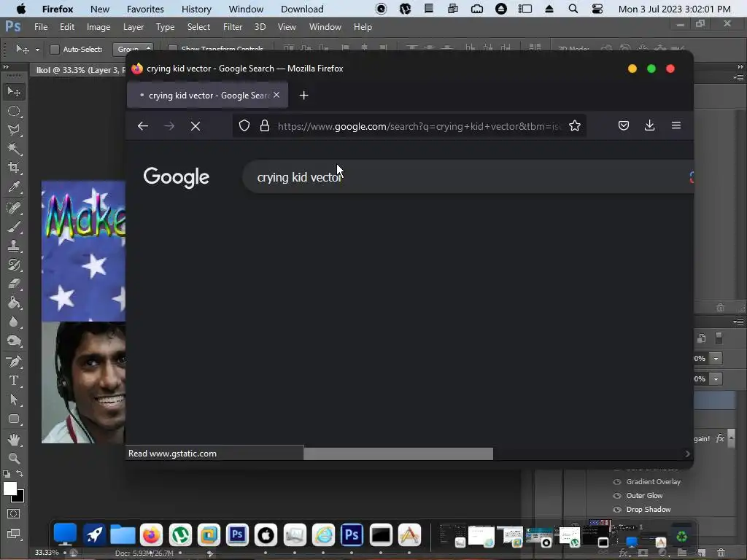Toggle Outer Glow effect visibility
The height and width of the screenshot is (560, 747).
click(617, 495)
